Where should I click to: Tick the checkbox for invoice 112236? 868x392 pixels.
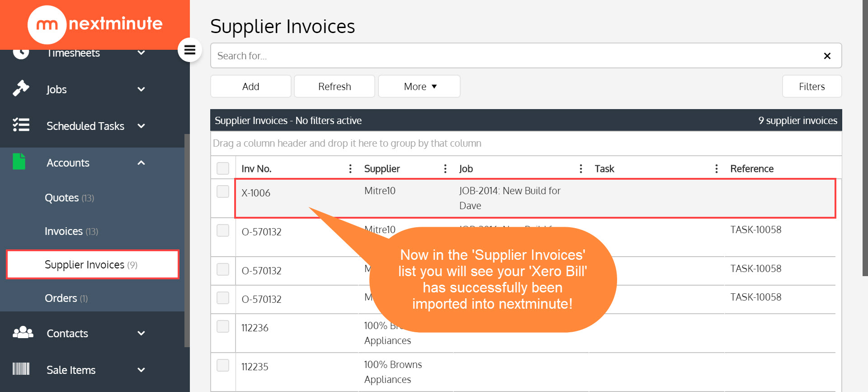223,326
